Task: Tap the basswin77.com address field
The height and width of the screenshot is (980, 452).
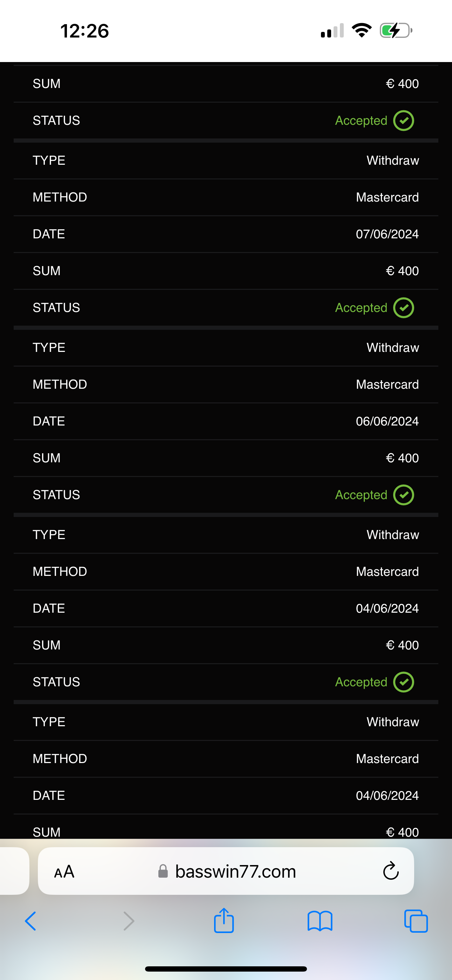Action: pyautogui.click(x=235, y=871)
